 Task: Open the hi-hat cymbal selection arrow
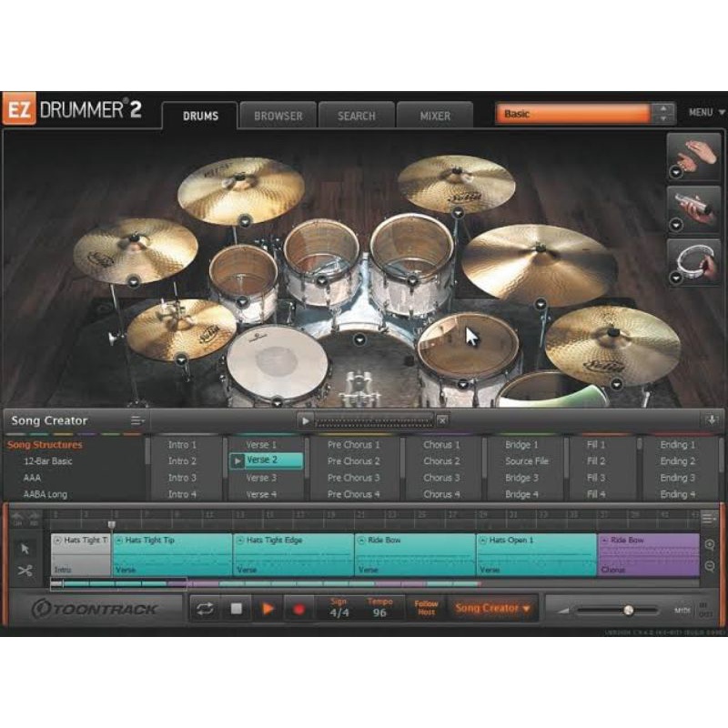pos(181,359)
